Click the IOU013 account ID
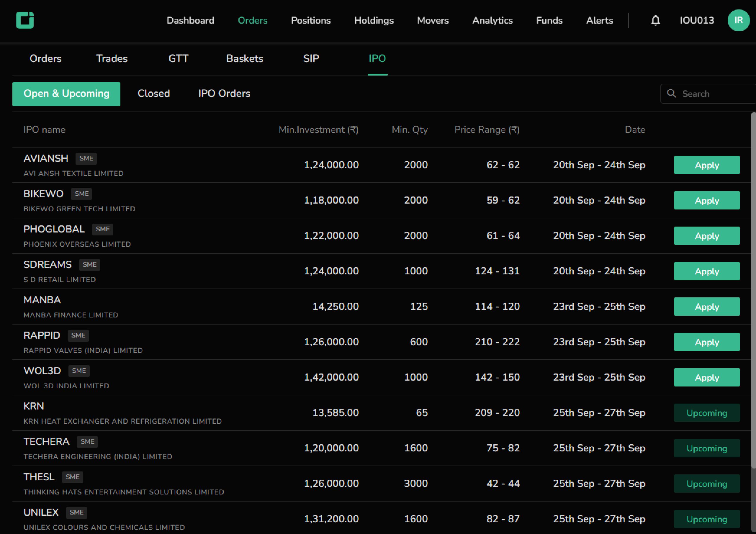756x534 pixels. pyautogui.click(x=697, y=20)
